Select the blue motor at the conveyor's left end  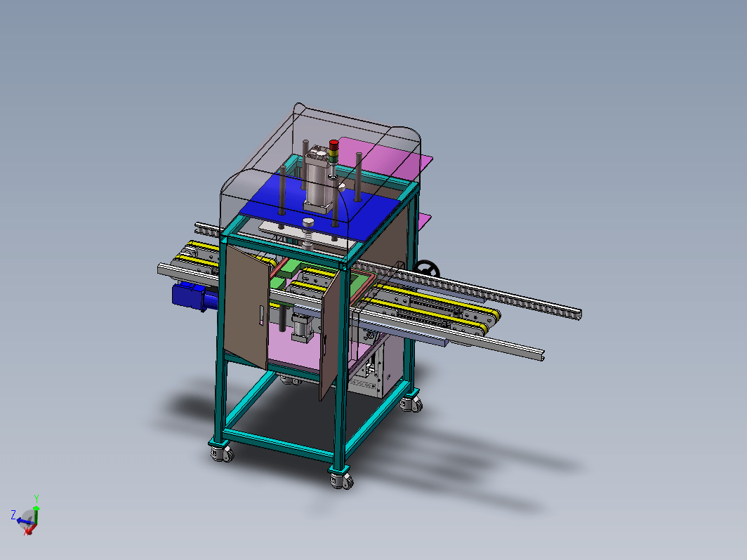point(193,296)
